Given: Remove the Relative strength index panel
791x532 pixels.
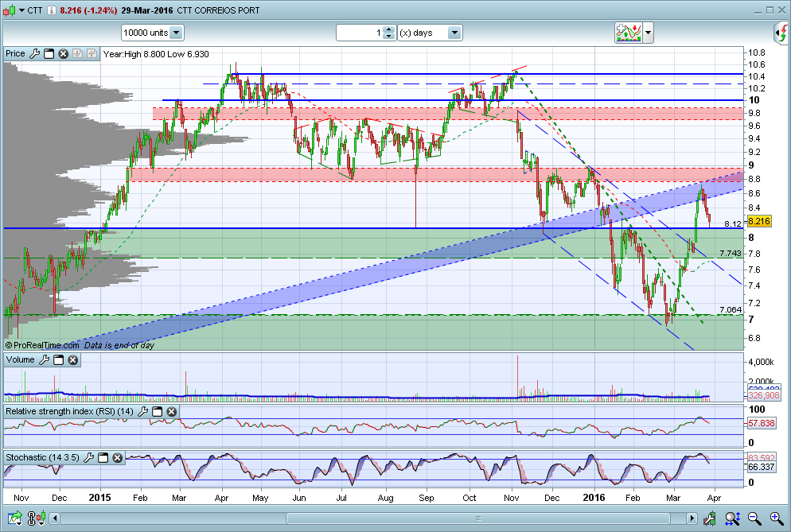Looking at the screenshot, I should click(171, 412).
